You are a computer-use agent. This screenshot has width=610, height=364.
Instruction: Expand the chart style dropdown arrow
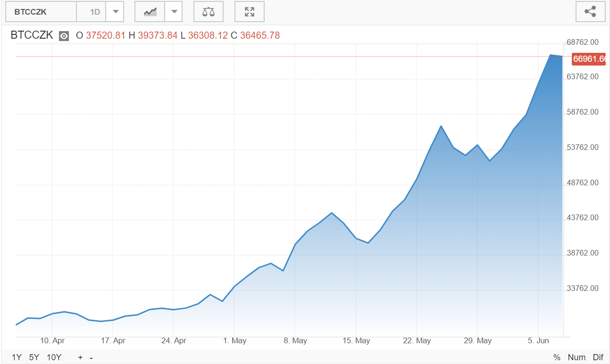tap(173, 12)
